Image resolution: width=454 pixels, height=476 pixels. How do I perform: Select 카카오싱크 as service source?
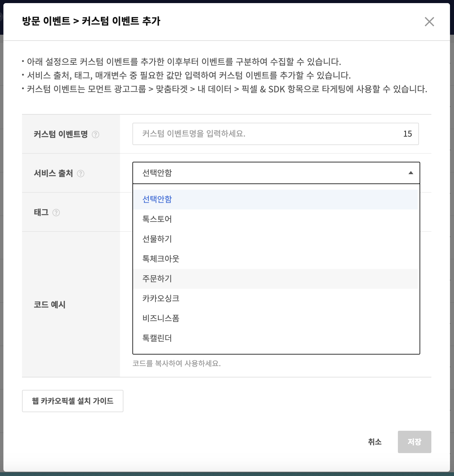161,298
